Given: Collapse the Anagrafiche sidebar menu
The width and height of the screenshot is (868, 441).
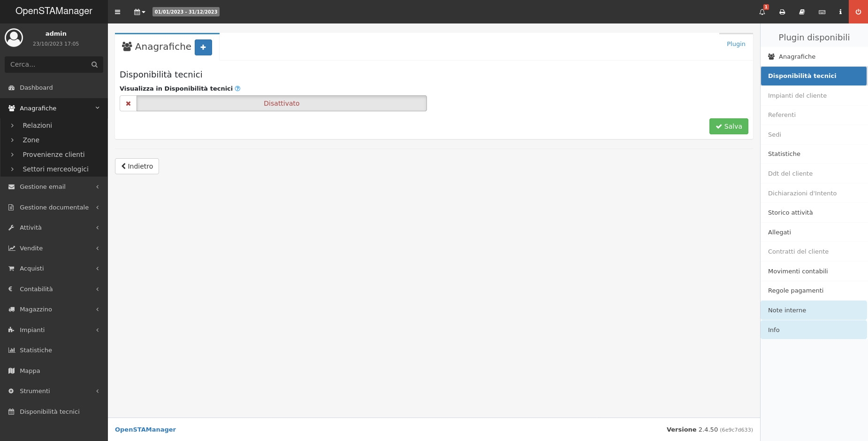Looking at the screenshot, I should click(x=54, y=108).
